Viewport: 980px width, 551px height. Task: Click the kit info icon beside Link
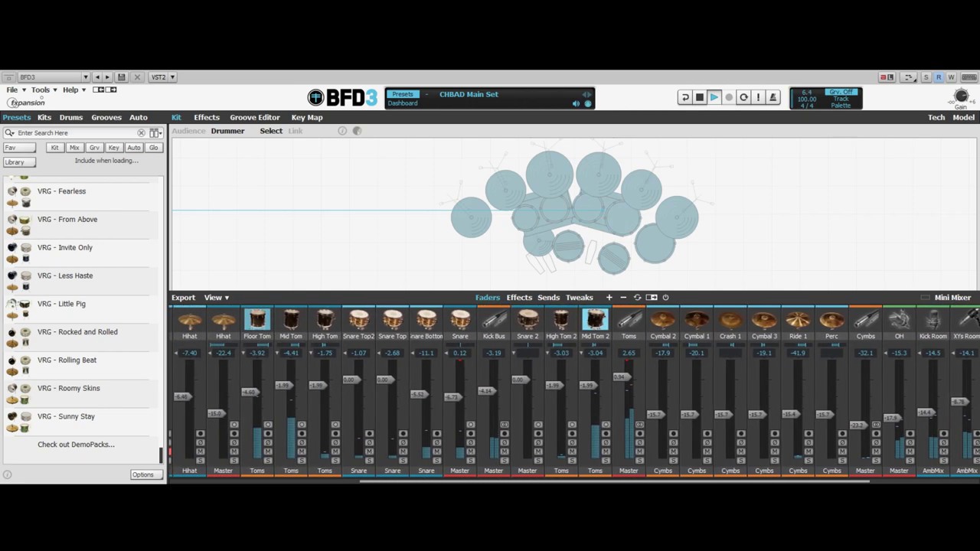(x=342, y=131)
